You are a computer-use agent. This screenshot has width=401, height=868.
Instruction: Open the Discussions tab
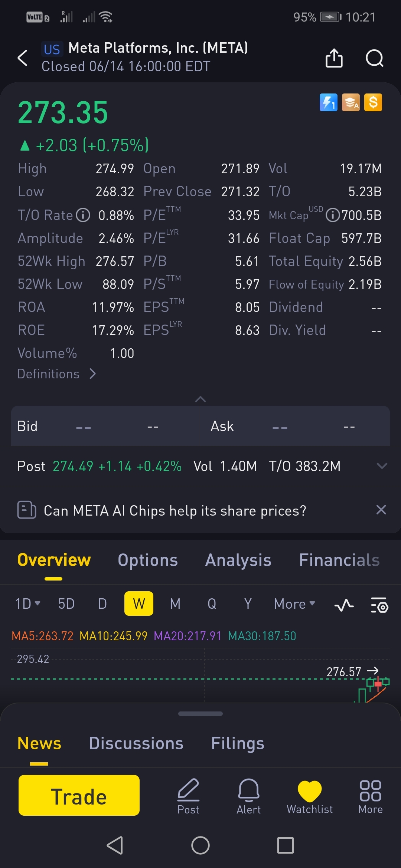[x=136, y=743]
